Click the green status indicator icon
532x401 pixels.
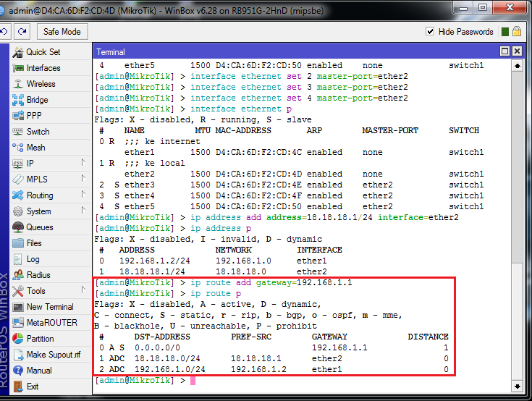pos(505,32)
